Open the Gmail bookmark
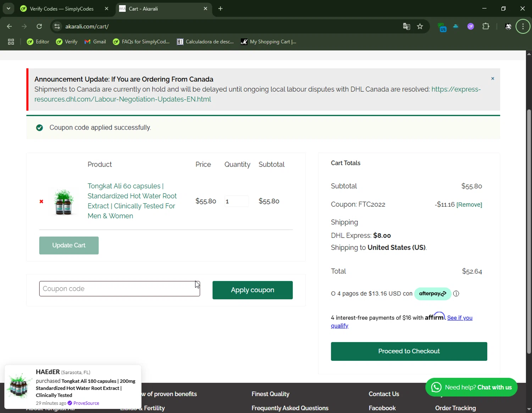The image size is (532, 413). 95,41
